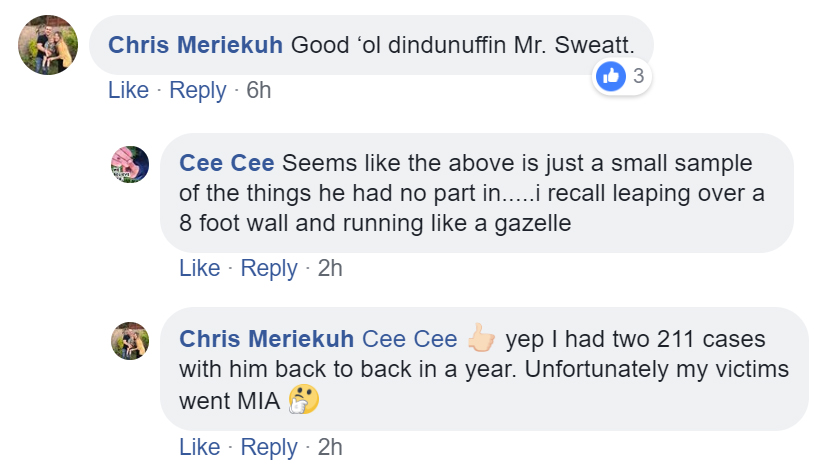Click Chris Meriekuh's name in the last reply
The width and height of the screenshot is (827, 476).
point(266,339)
